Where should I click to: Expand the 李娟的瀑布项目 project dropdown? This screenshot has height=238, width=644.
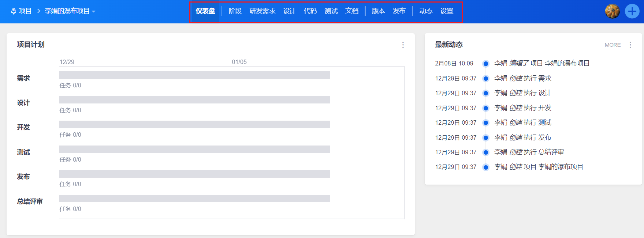(70, 11)
